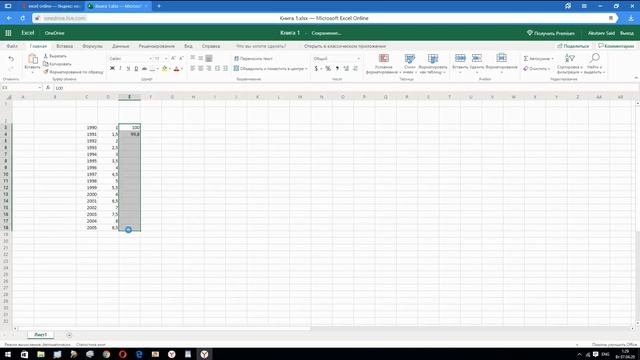Open font color dropdown arrow
The image size is (640, 360).
click(x=181, y=69)
